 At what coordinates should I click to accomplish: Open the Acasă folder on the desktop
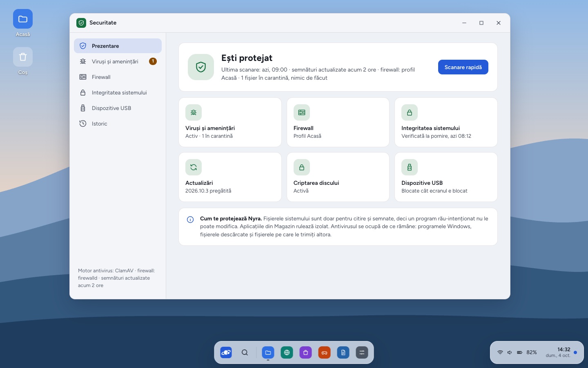click(23, 23)
